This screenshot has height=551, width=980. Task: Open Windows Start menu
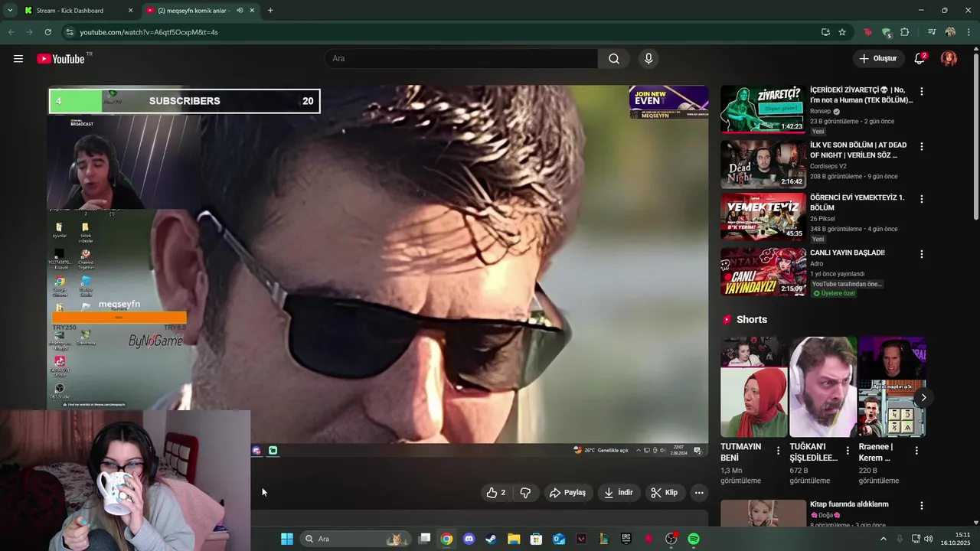(287, 539)
